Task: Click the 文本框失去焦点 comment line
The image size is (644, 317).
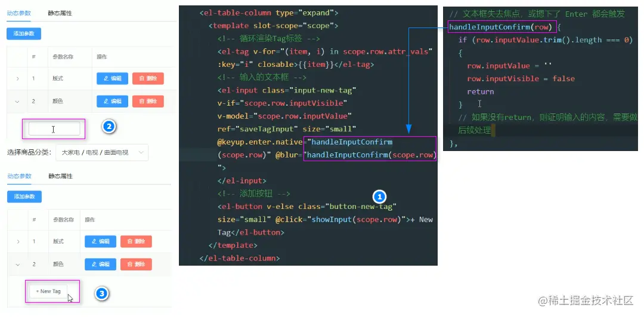Action: pos(537,14)
